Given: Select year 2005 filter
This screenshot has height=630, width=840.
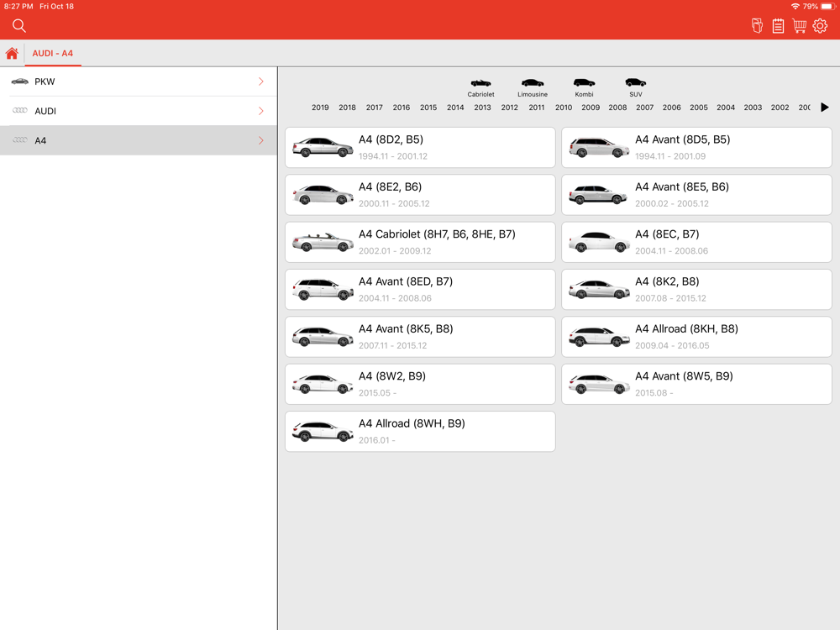Looking at the screenshot, I should tap(699, 108).
